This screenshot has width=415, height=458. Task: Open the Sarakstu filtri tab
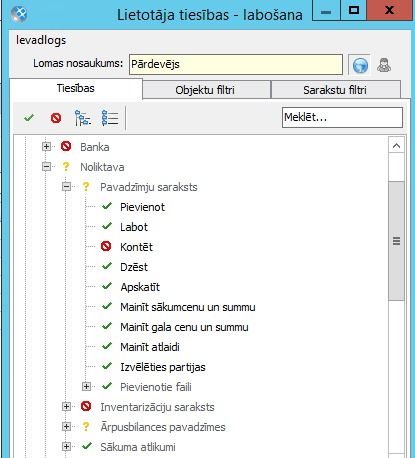[x=336, y=90]
